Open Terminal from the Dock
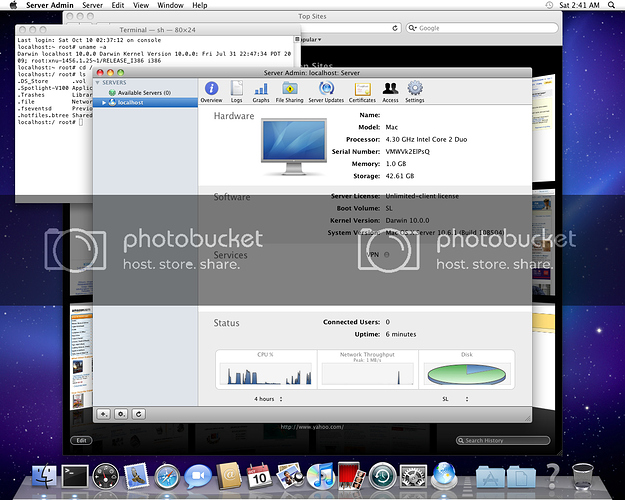This screenshot has height=500, width=625. (x=75, y=476)
